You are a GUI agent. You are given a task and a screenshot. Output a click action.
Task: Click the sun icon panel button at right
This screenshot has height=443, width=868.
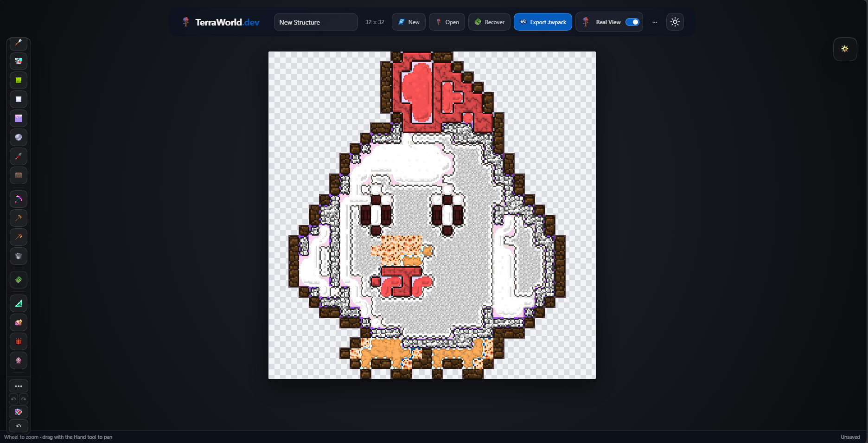[x=845, y=49]
